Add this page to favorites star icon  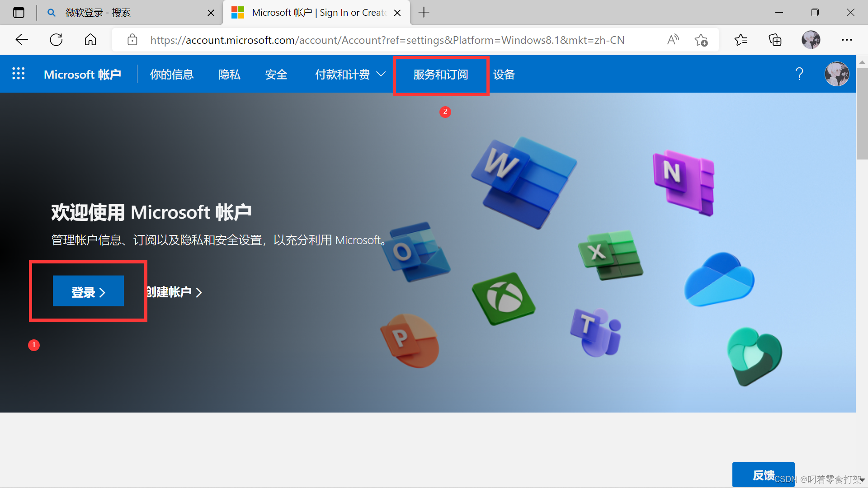click(x=701, y=40)
